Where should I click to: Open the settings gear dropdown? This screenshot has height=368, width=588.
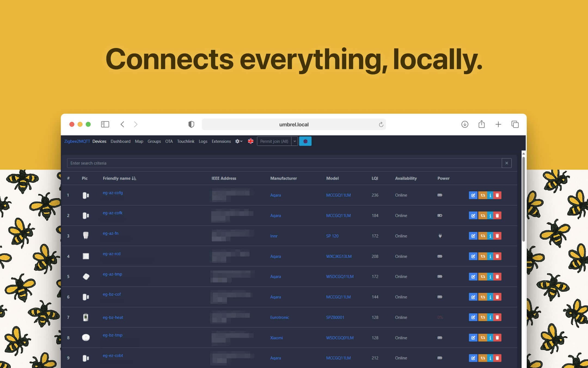[238, 141]
